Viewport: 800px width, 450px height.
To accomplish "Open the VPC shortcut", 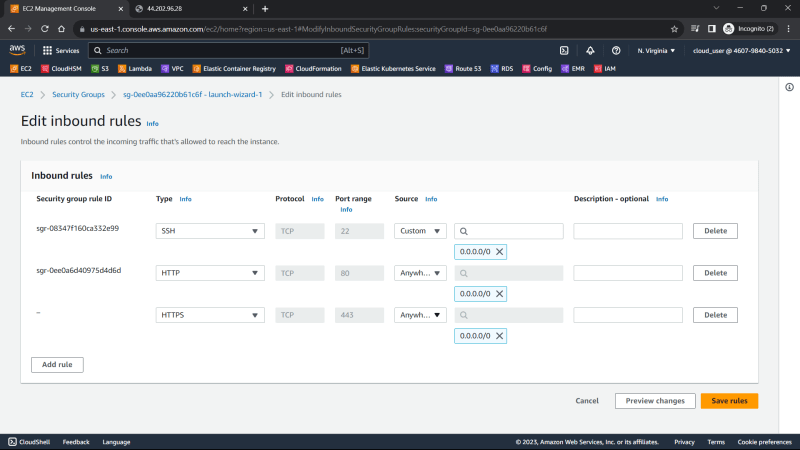I will tap(172, 68).
